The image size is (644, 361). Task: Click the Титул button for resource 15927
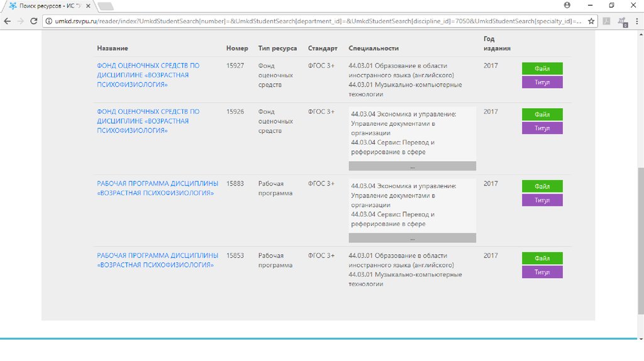(542, 82)
